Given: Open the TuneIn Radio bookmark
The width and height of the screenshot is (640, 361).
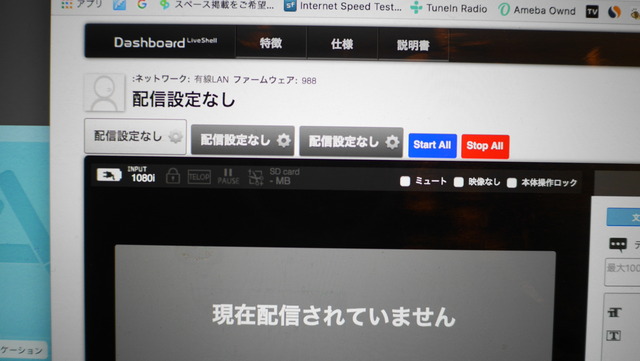Looking at the screenshot, I should pos(449,8).
